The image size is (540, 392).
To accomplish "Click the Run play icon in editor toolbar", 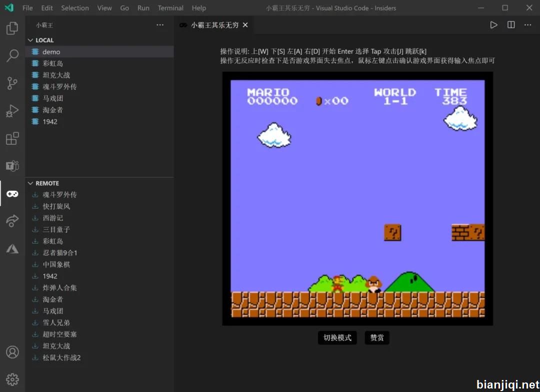I will click(493, 25).
